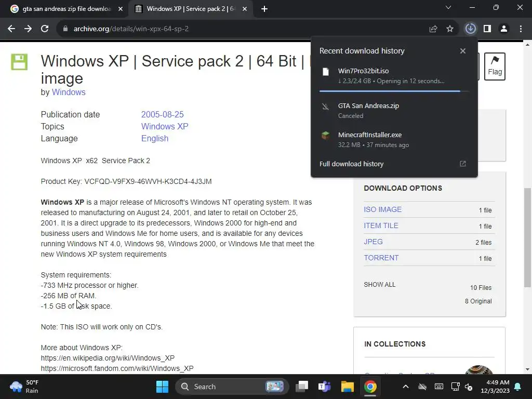Open File Explorer from the taskbar
This screenshot has width=532, height=399.
pyautogui.click(x=347, y=387)
